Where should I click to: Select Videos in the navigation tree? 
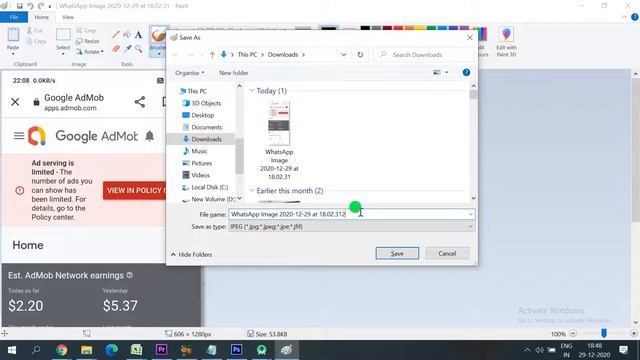click(x=196, y=175)
